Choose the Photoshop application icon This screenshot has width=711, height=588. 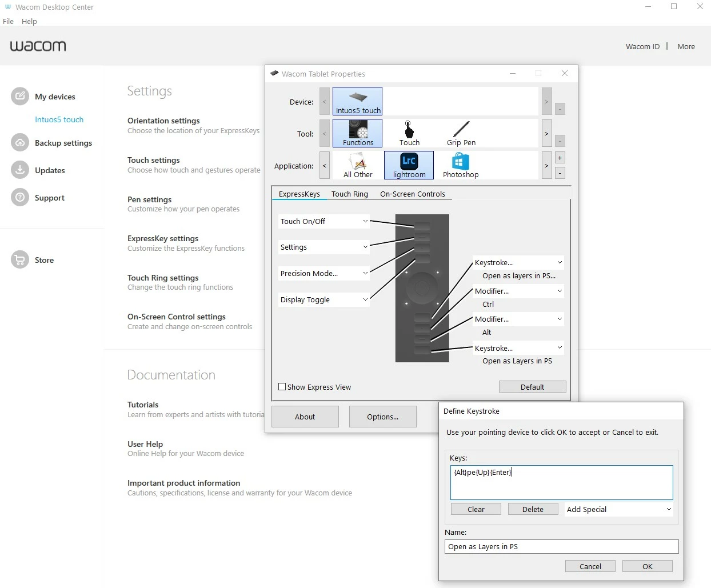point(461,165)
